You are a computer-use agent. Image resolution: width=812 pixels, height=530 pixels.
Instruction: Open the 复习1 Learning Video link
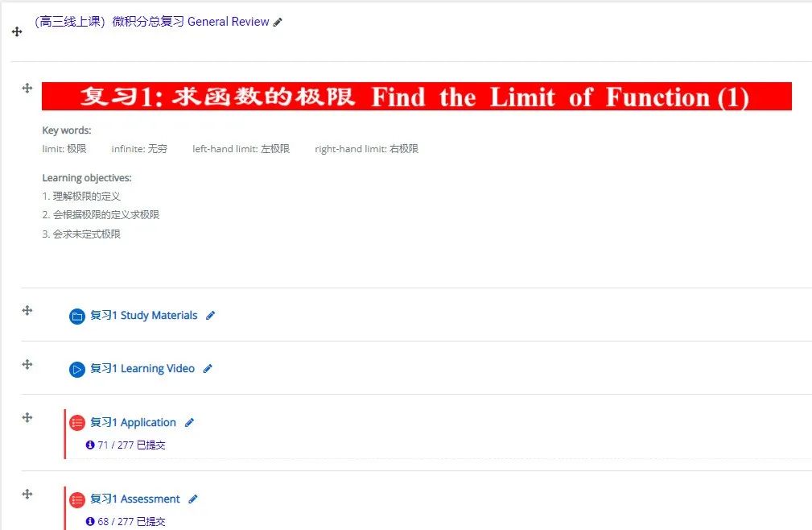(142, 369)
